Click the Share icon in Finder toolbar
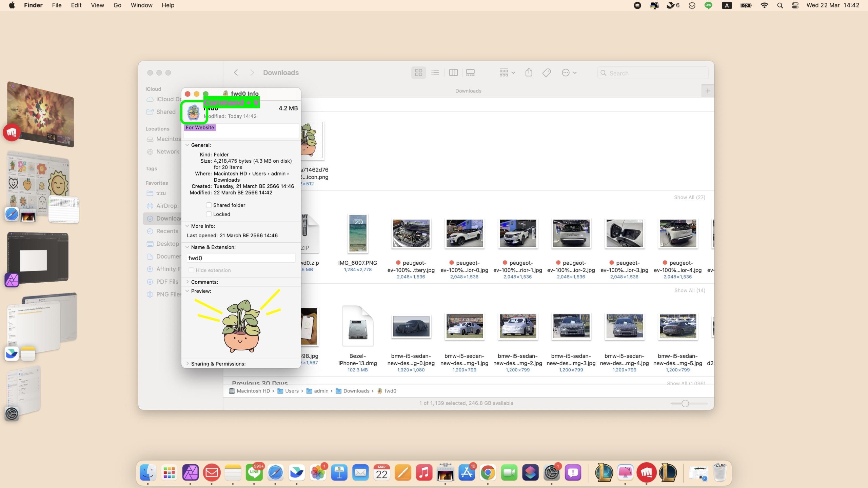This screenshot has height=488, width=868. (529, 73)
